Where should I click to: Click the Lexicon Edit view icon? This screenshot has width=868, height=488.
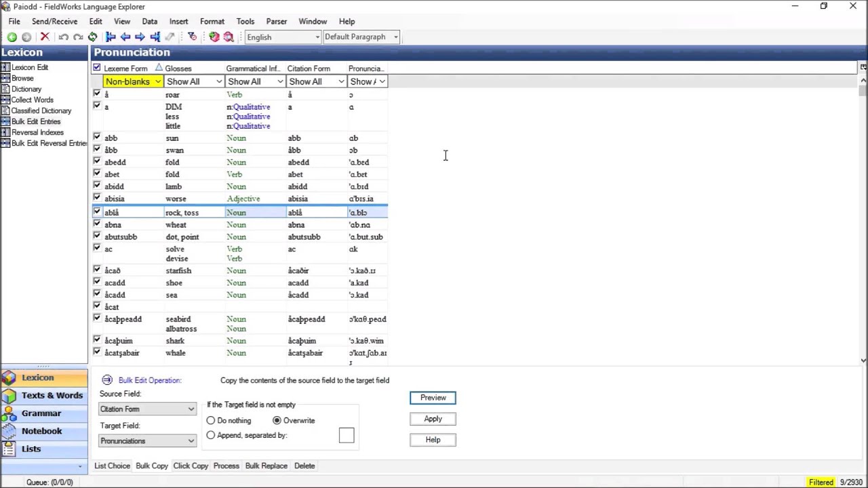(5, 67)
